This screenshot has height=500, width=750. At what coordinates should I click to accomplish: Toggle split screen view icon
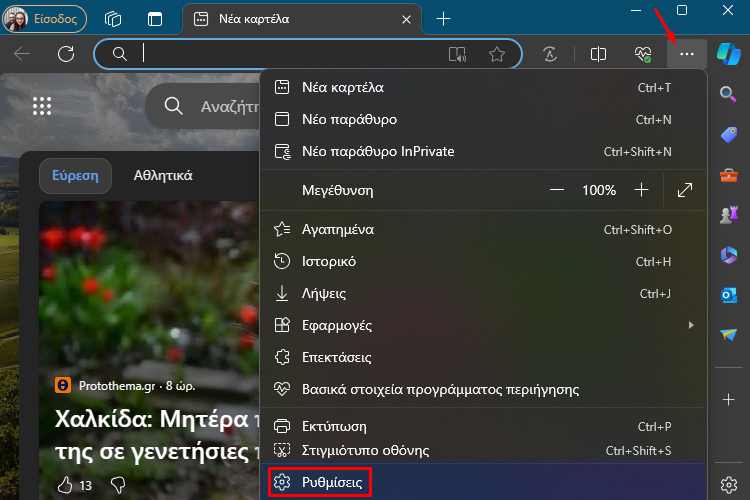pos(598,54)
